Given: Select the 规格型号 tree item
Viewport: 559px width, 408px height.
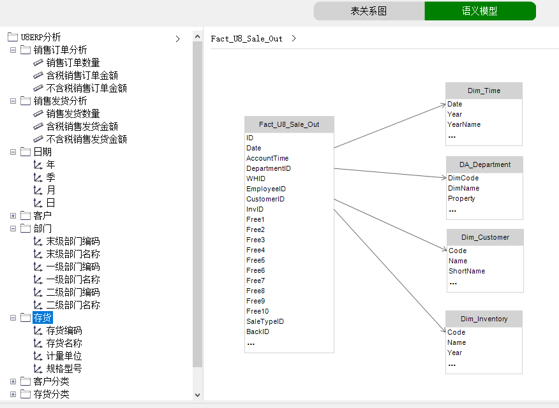Looking at the screenshot, I should (x=64, y=369).
